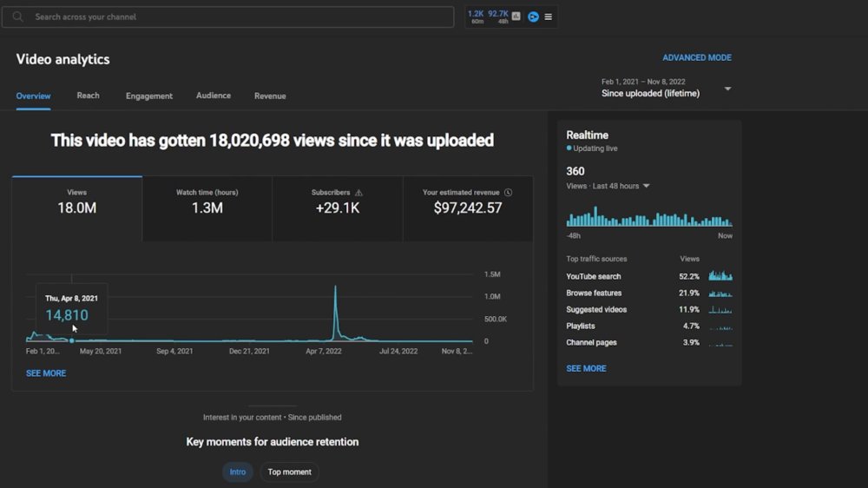
Task: Click SEE MORE under Realtime panel
Action: [586, 368]
